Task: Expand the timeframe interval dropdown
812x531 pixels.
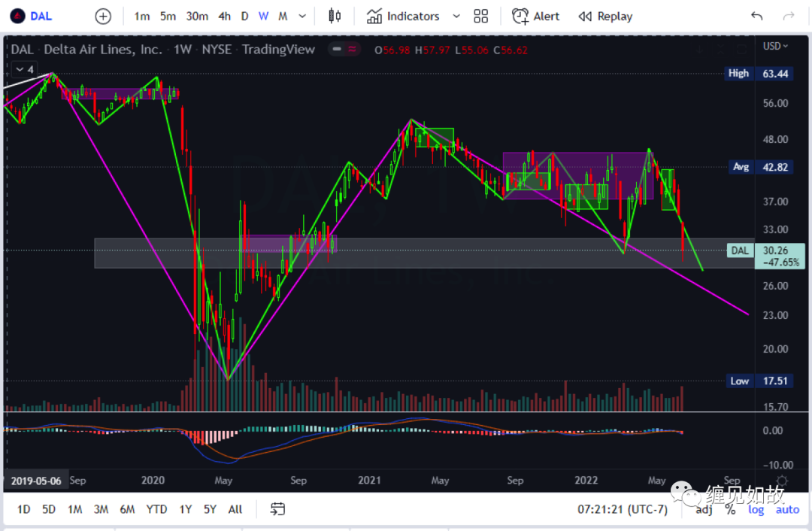Action: (302, 17)
